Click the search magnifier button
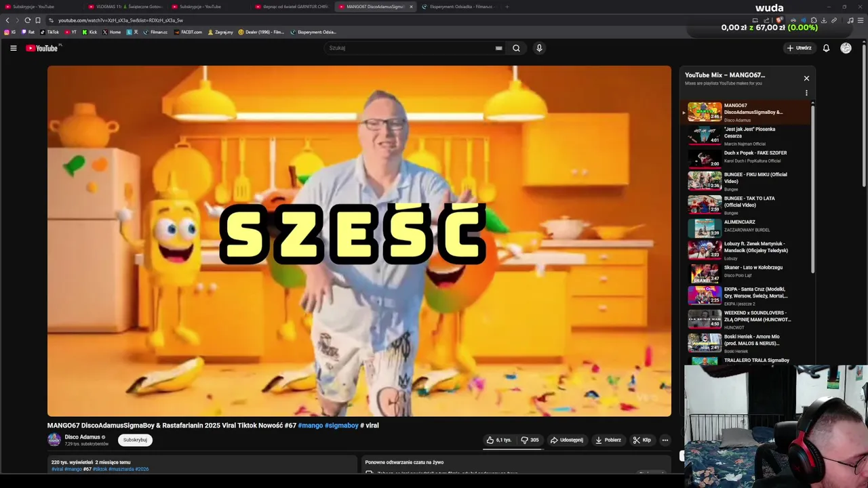868x488 pixels. pos(516,48)
